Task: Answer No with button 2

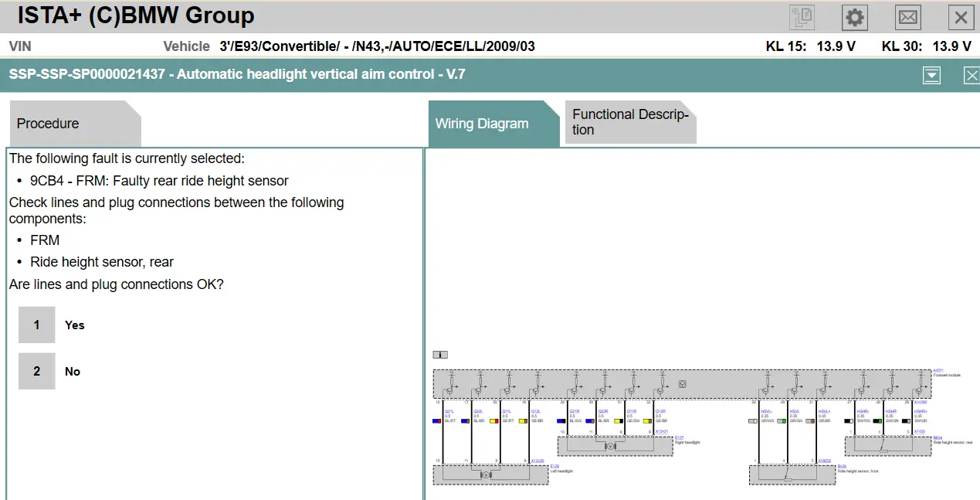Action: (37, 371)
